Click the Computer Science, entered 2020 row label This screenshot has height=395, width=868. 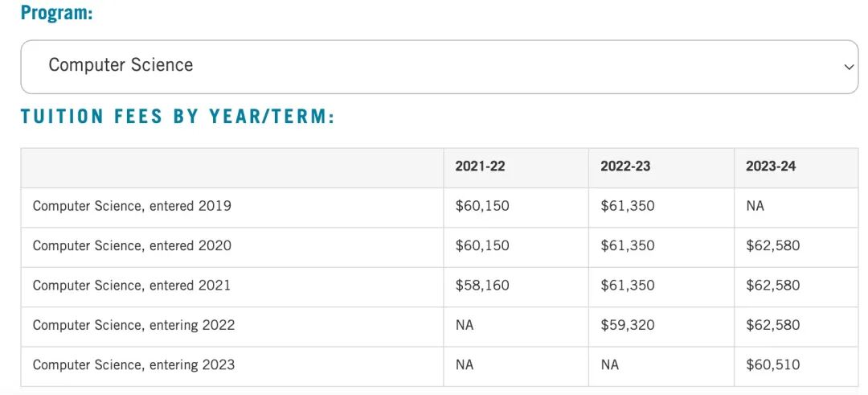(x=132, y=246)
